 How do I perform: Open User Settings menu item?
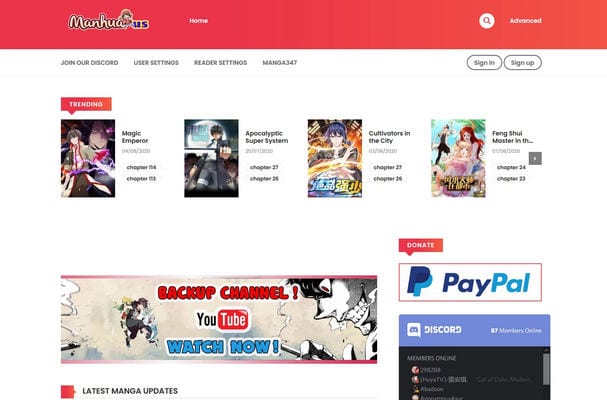pos(156,62)
